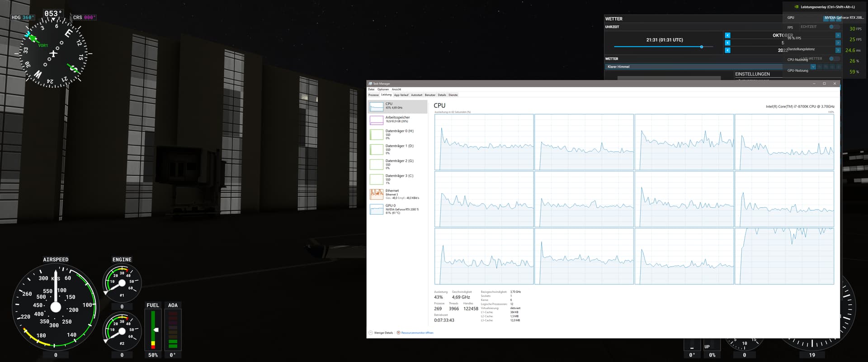This screenshot has height=362, width=868.
Task: Switch to the Dienste tab
Action: tap(453, 95)
